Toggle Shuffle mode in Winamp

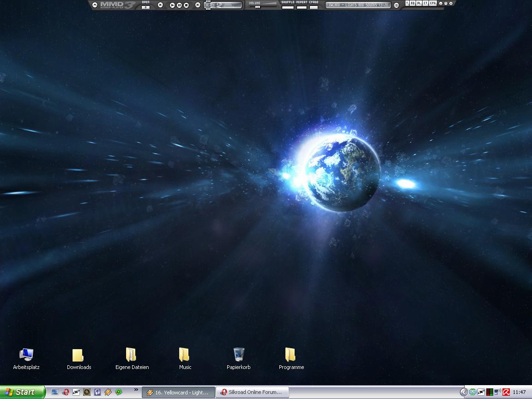click(x=288, y=7)
